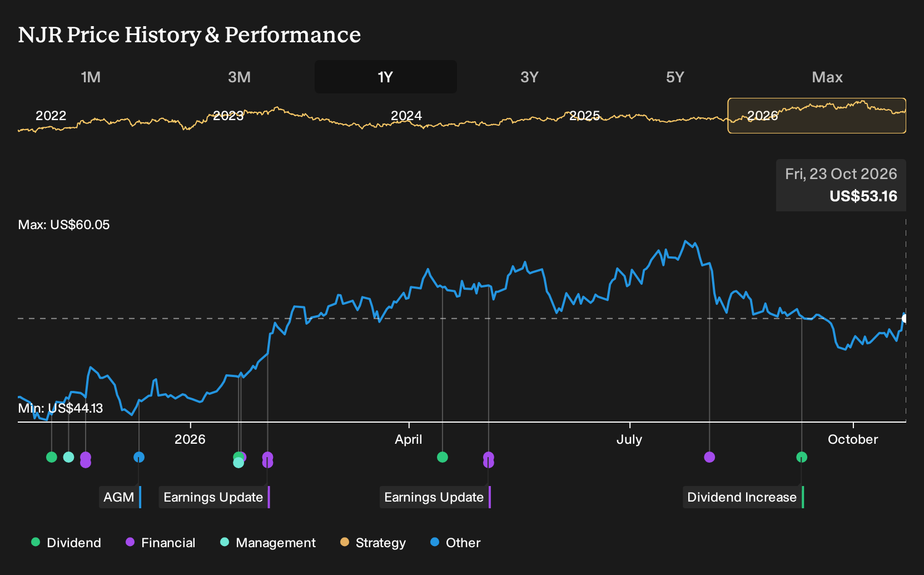Show the Max price history range
This screenshot has width=924, height=575.
827,77
